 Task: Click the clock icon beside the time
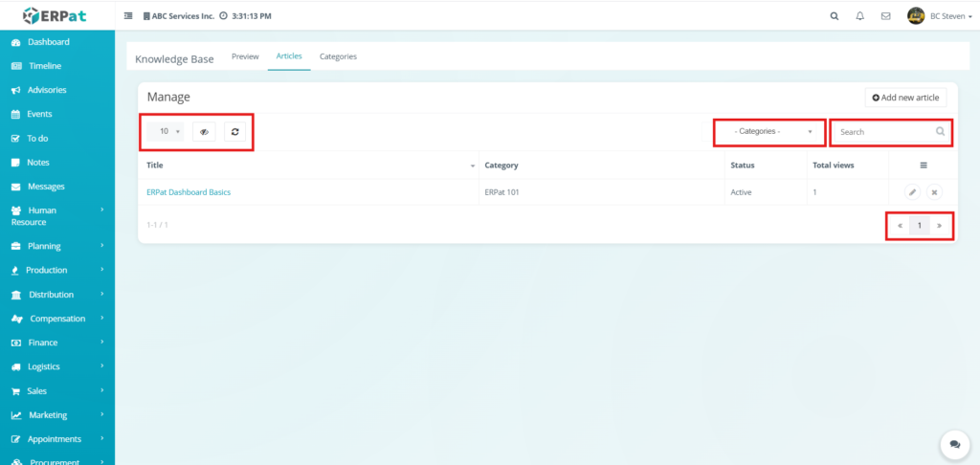coord(223,16)
